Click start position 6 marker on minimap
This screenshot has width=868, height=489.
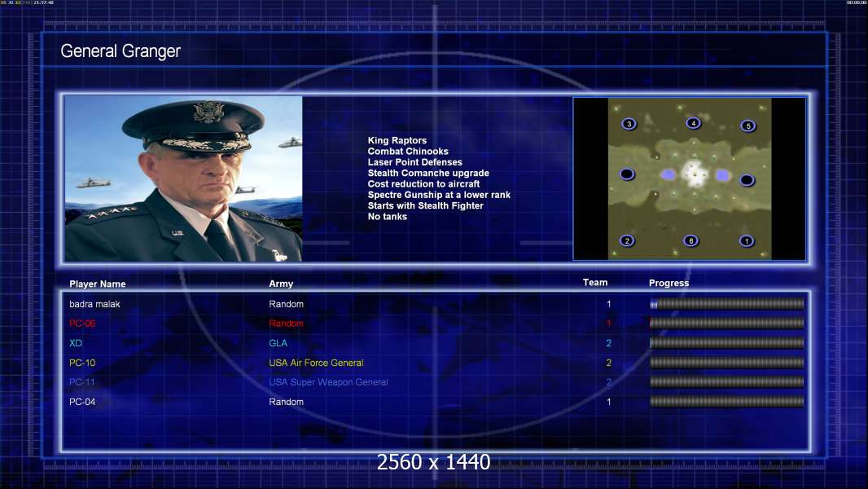(x=690, y=240)
